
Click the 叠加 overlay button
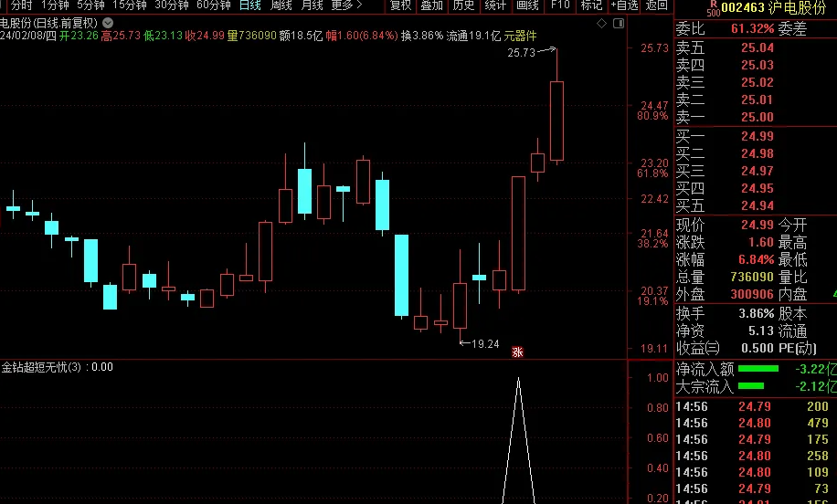pyautogui.click(x=432, y=5)
